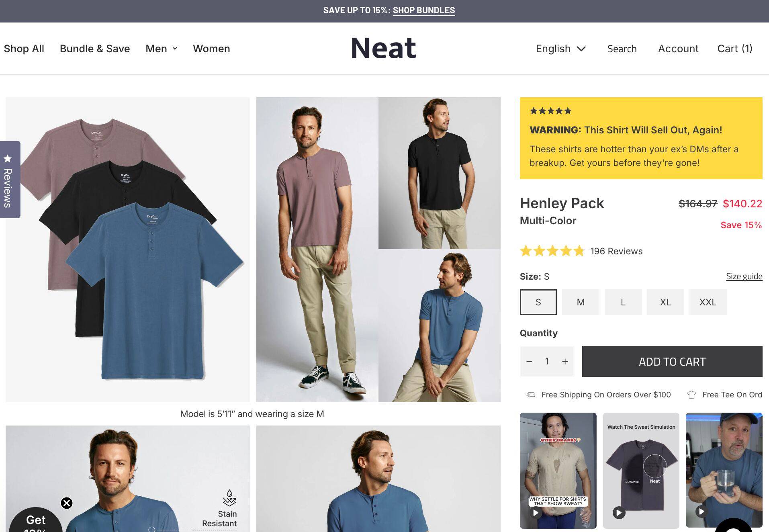This screenshot has width=769, height=532.
Task: Play the man holding glass video
Action: tap(702, 512)
